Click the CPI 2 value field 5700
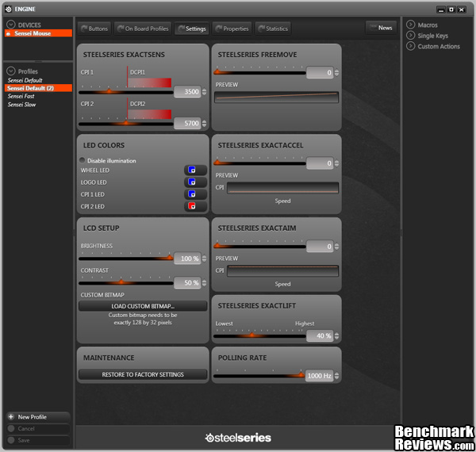The height and width of the screenshot is (452, 476). (x=187, y=123)
